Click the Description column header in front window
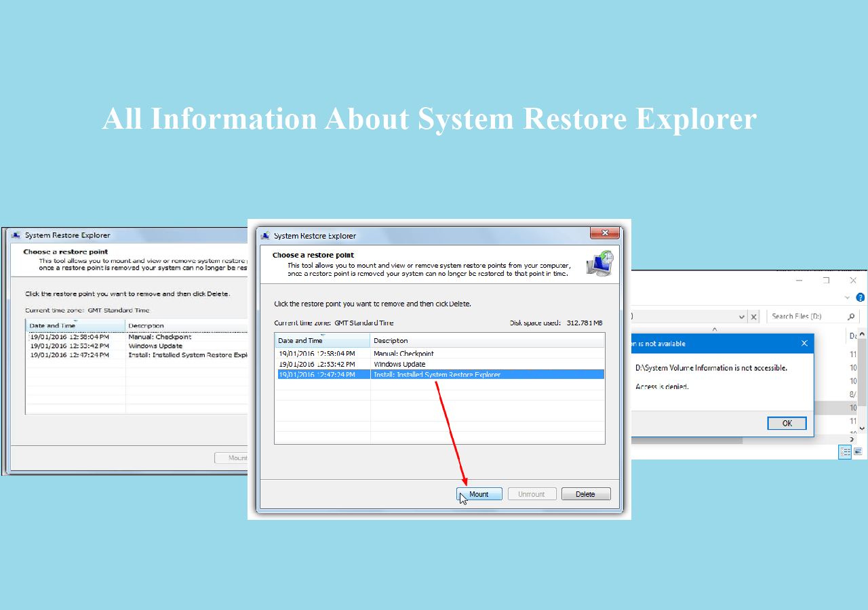 (x=487, y=340)
